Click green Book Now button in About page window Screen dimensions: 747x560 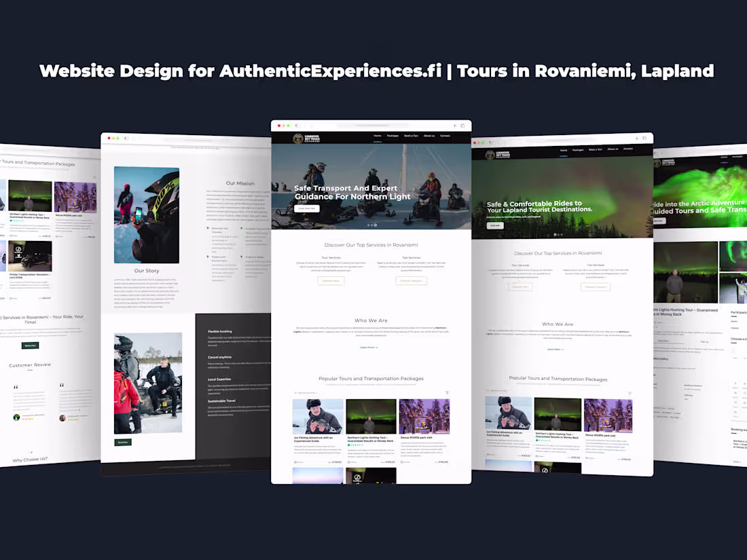[123, 443]
